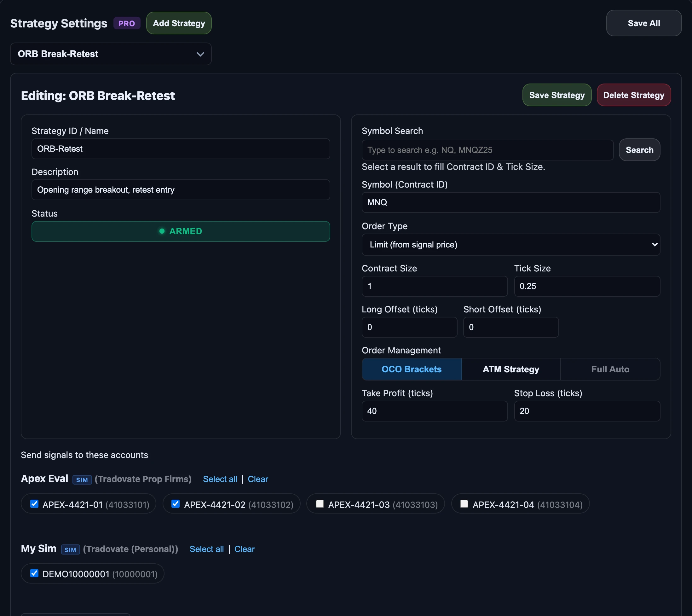Open the Order Type dropdown
Screen dimensions: 692x616
tap(511, 245)
